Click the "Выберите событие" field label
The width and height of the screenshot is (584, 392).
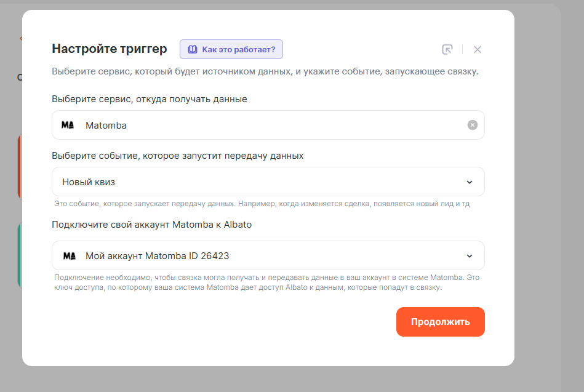tap(177, 156)
